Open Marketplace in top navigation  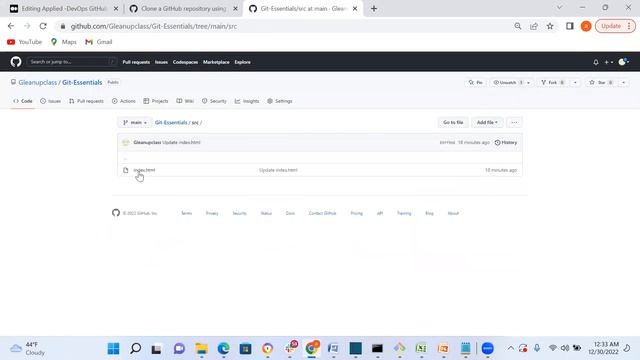coord(216,62)
